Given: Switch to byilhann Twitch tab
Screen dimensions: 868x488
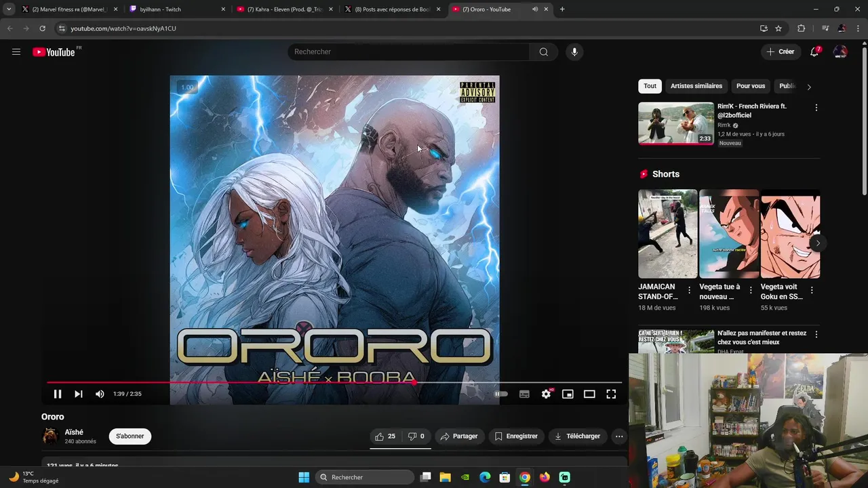Looking at the screenshot, I should (178, 9).
